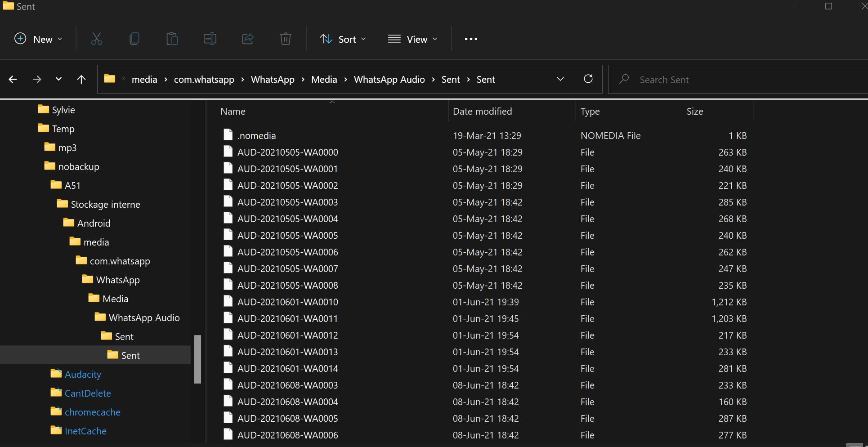
Task: Refresh the current folder view
Action: click(x=588, y=79)
